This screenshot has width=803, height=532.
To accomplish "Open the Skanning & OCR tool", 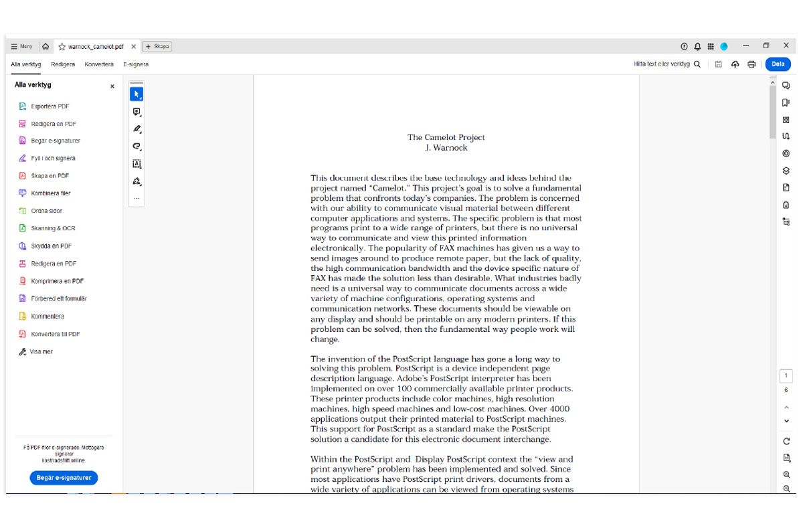I will pyautogui.click(x=47, y=228).
